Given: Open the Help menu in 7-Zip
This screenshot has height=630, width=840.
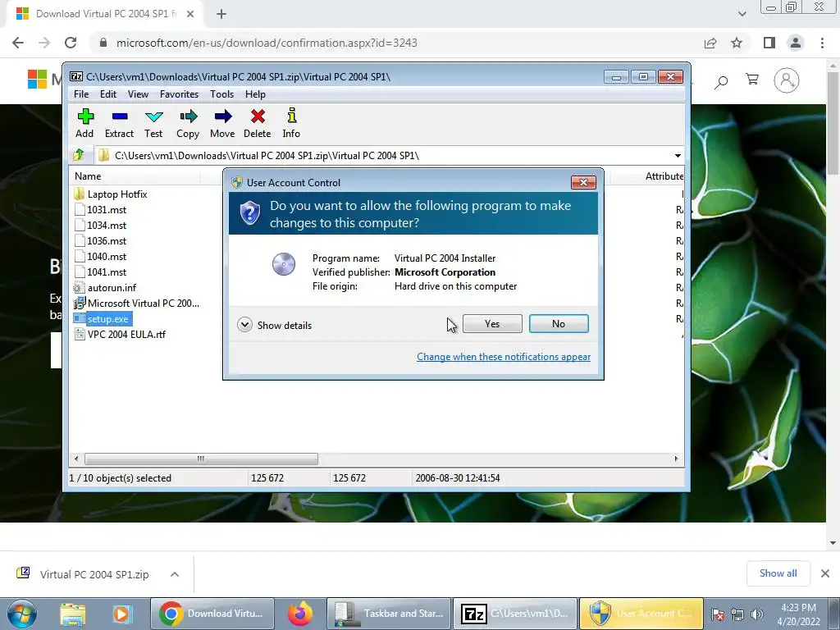Looking at the screenshot, I should (256, 94).
